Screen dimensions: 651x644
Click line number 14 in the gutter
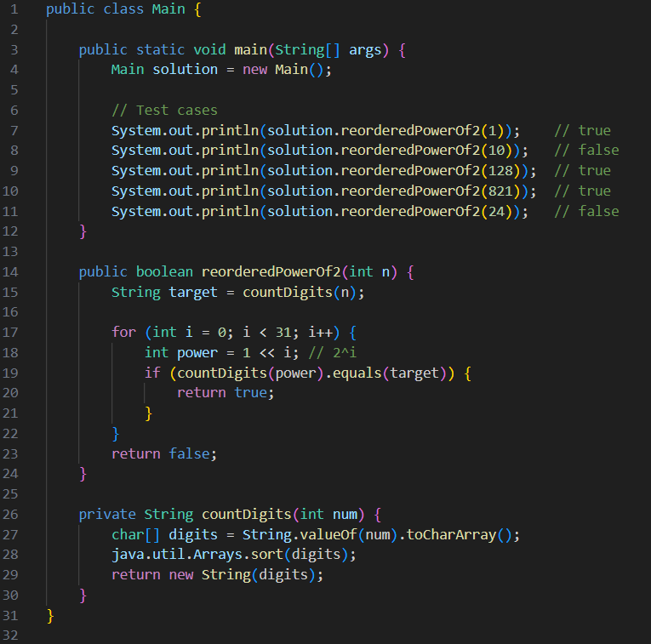coord(10,271)
